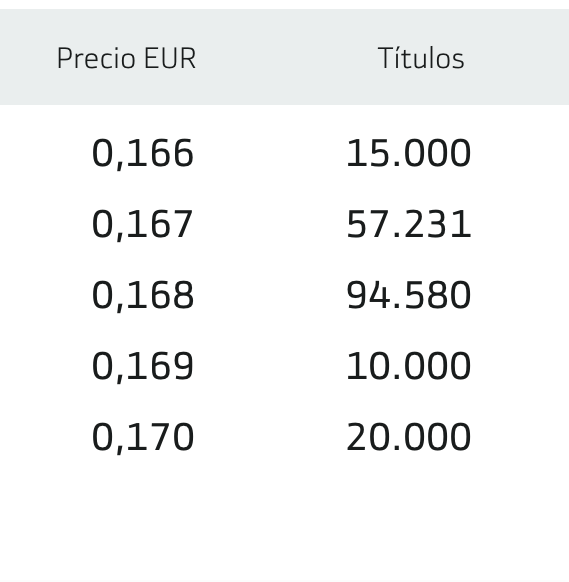Click the Precio EUR column header

tap(126, 58)
